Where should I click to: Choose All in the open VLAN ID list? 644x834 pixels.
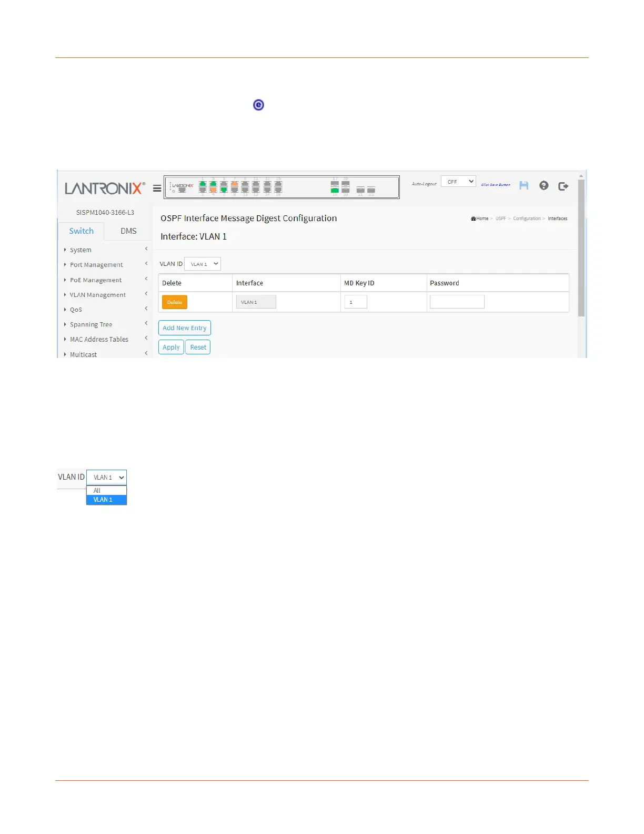coord(106,490)
